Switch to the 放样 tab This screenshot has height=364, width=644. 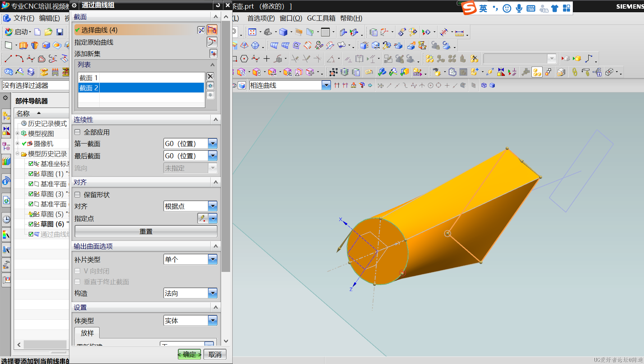[87, 333]
